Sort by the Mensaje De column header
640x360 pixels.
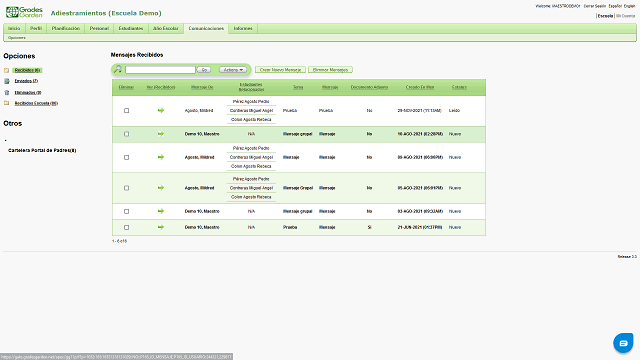(x=202, y=87)
